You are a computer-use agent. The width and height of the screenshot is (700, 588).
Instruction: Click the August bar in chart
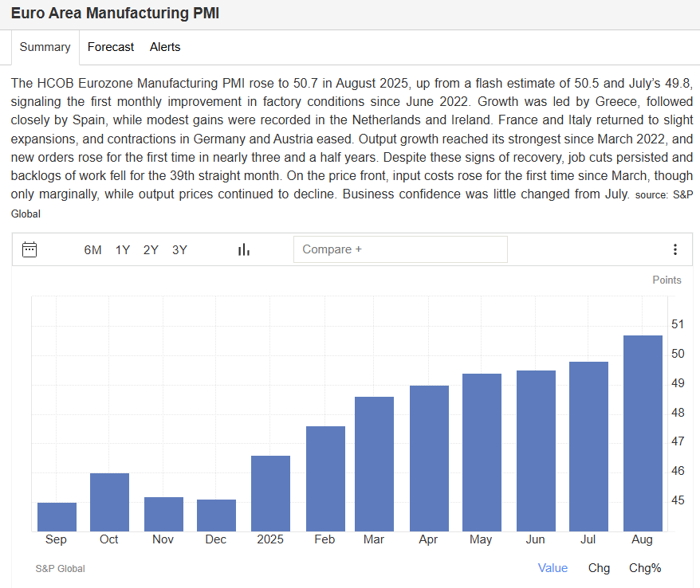(643, 434)
